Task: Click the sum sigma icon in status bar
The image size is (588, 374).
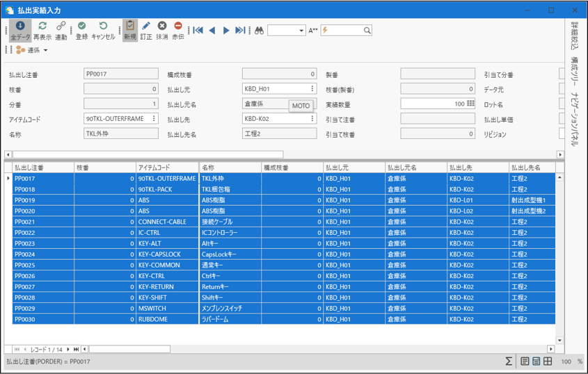Action: coord(509,361)
